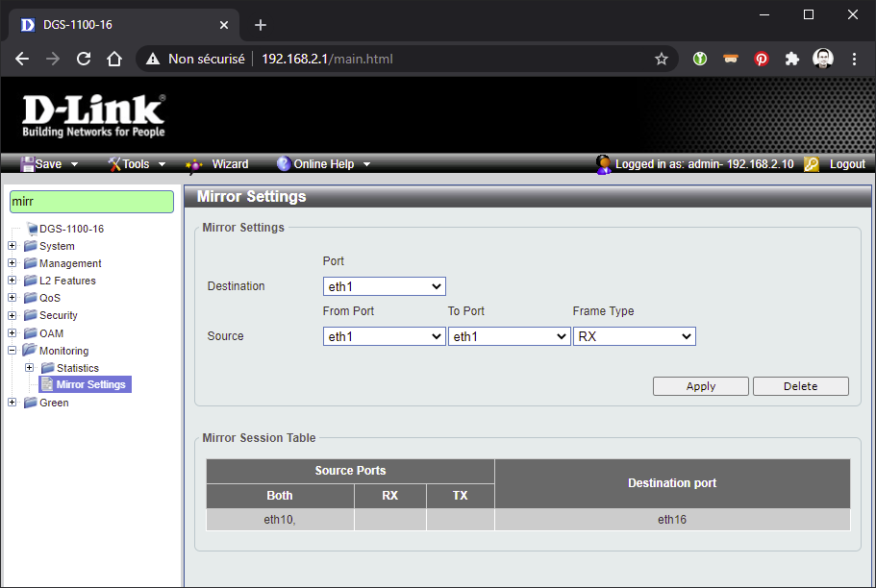The width and height of the screenshot is (876, 588).
Task: Click the Delete button
Action: (801, 386)
